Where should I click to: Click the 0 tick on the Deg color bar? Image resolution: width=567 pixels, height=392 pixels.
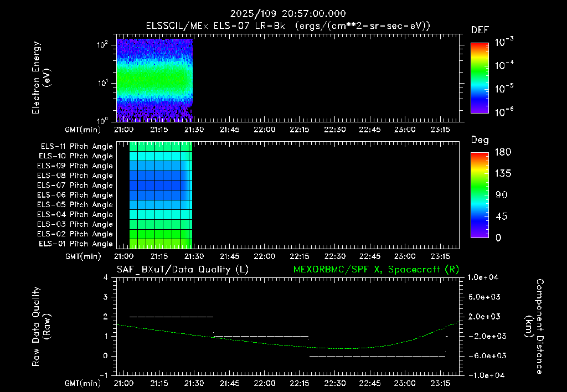[499, 238]
